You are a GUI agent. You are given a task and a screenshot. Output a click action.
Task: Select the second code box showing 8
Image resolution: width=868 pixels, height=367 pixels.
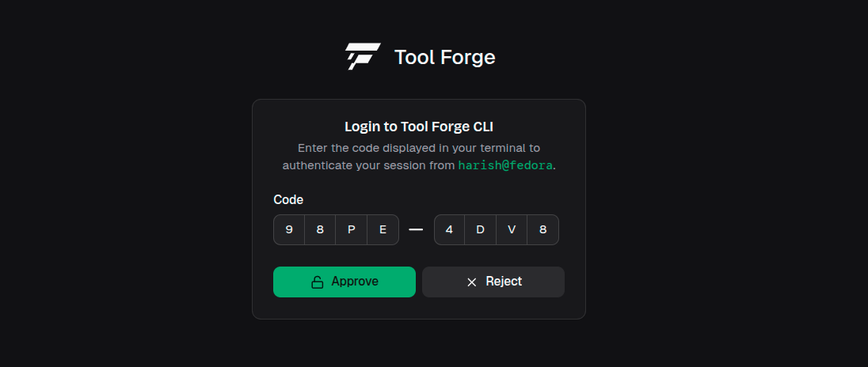pyautogui.click(x=320, y=230)
